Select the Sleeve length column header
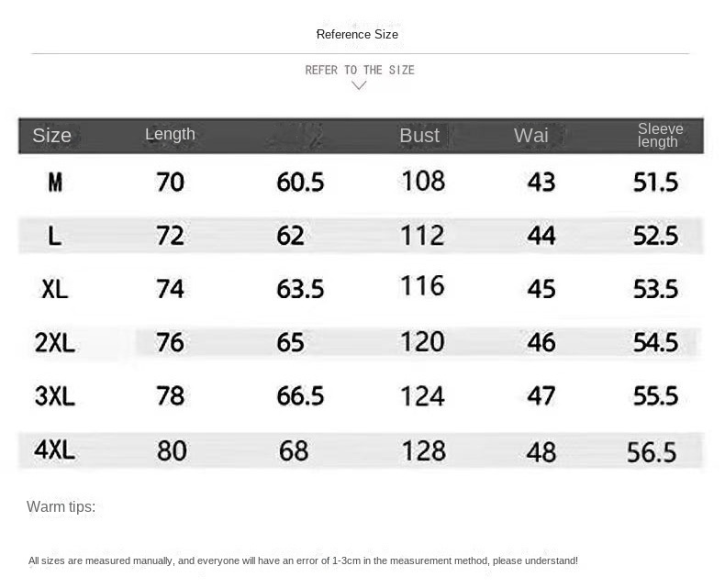This screenshot has height=588, width=725. click(660, 135)
